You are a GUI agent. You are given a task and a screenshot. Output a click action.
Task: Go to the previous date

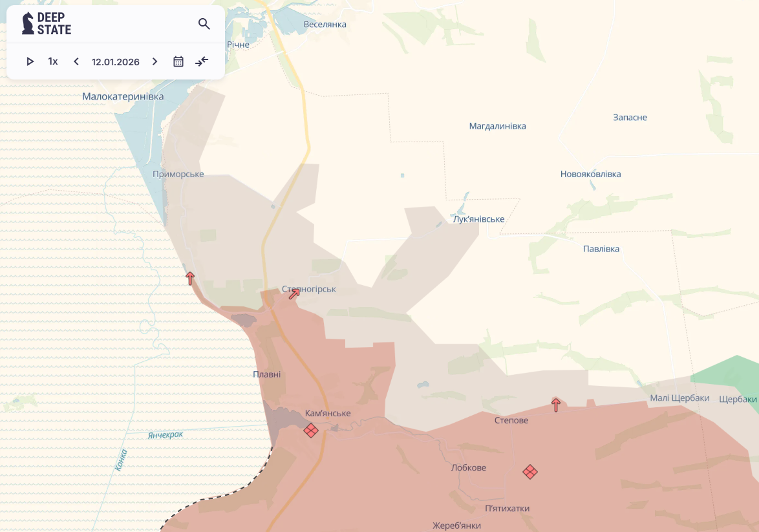pyautogui.click(x=76, y=61)
